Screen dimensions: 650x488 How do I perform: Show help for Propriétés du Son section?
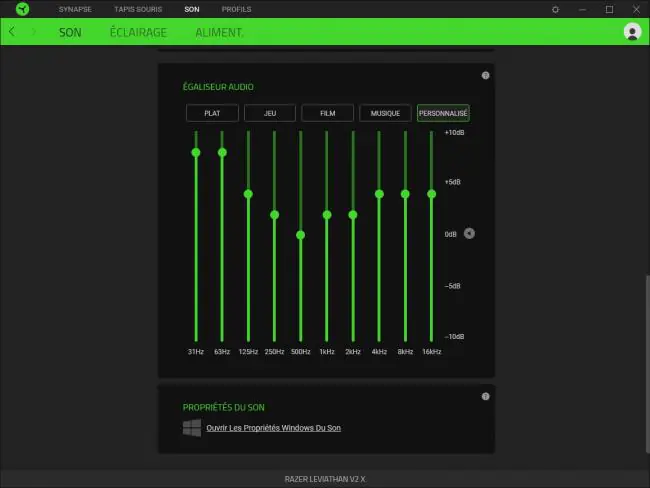(485, 396)
